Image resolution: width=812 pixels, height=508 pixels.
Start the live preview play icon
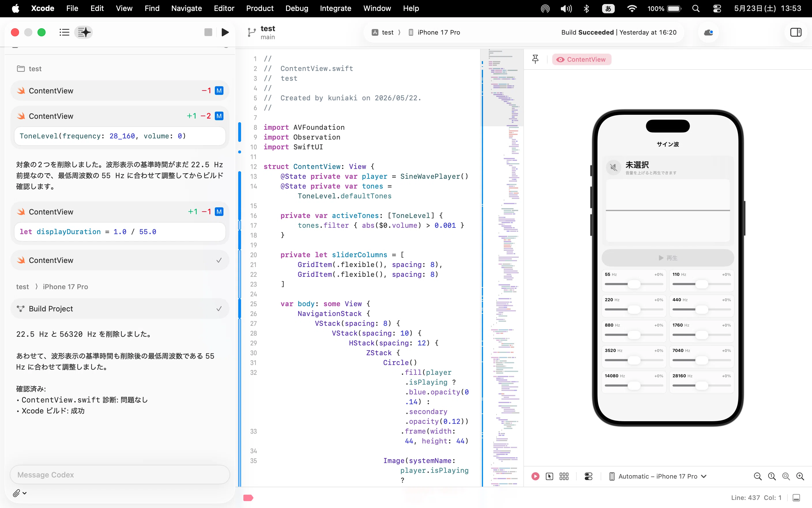tap(535, 476)
